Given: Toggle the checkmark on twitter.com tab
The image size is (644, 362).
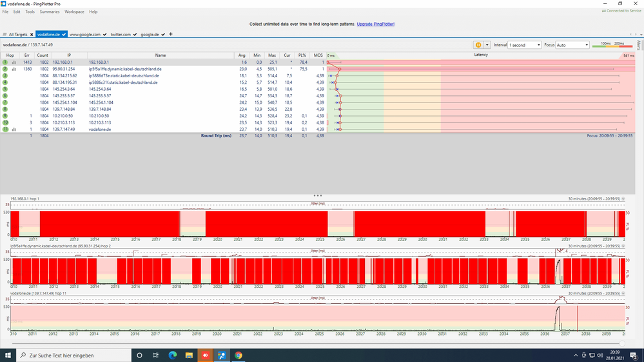Looking at the screenshot, I should click(135, 35).
